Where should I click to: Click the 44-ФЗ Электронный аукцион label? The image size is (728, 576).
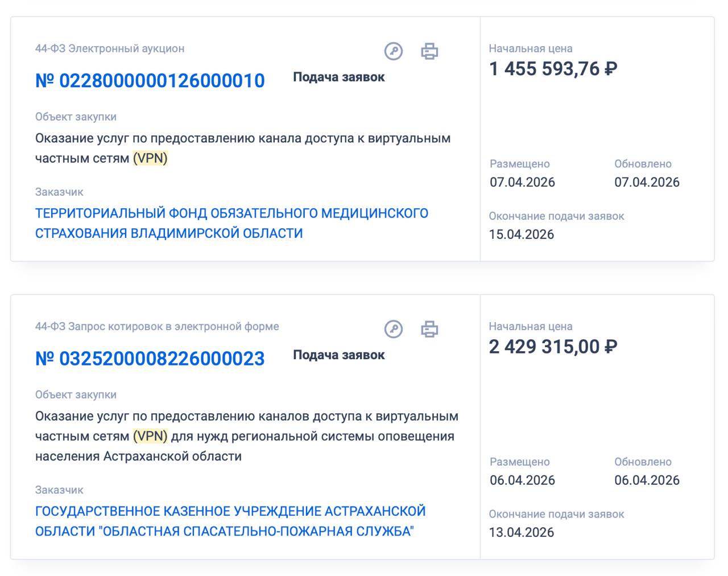coord(110,49)
